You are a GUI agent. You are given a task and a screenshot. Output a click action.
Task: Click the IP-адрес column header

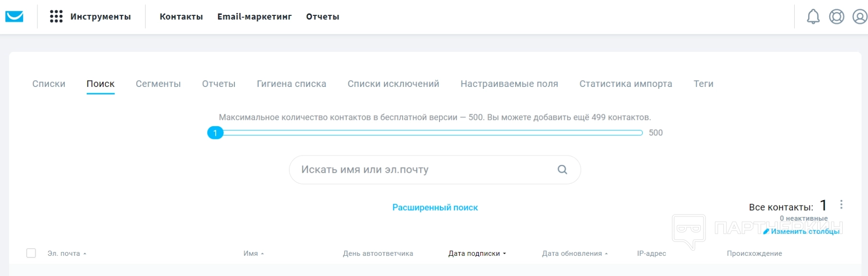click(x=651, y=253)
